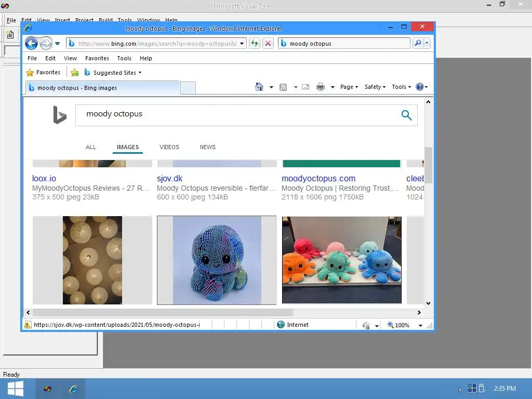Click the 100% zoom level button

pos(398,325)
